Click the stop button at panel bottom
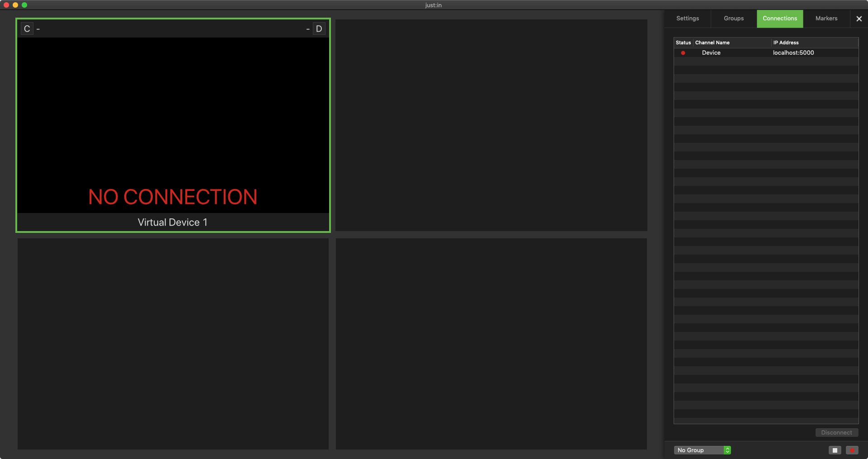868x459 pixels. tap(835, 450)
